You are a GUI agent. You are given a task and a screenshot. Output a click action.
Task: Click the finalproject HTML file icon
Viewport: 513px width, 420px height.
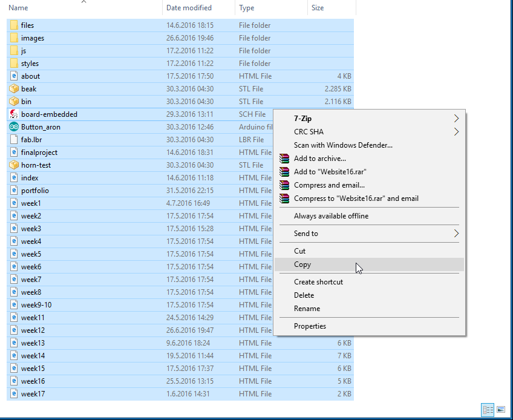coord(14,153)
